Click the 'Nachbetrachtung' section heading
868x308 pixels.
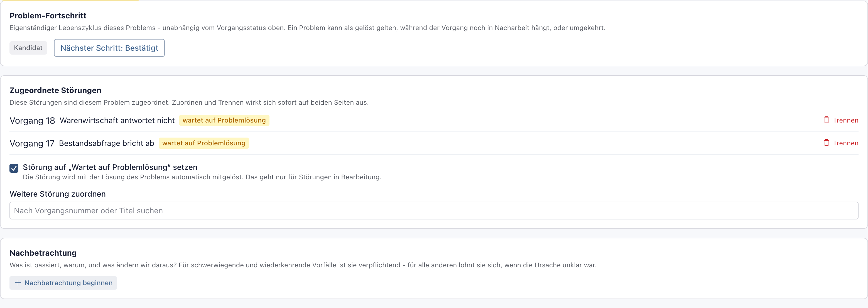click(43, 253)
